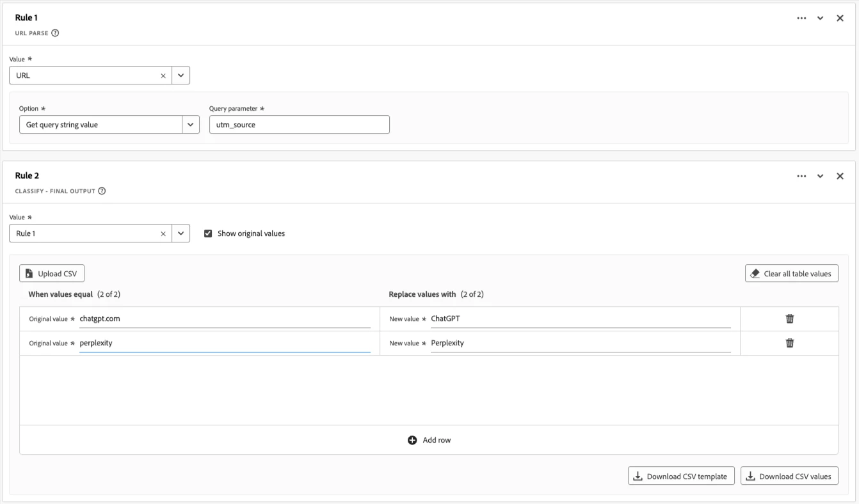Image resolution: width=859 pixels, height=504 pixels.
Task: Clear the URL value selection
Action: click(163, 75)
